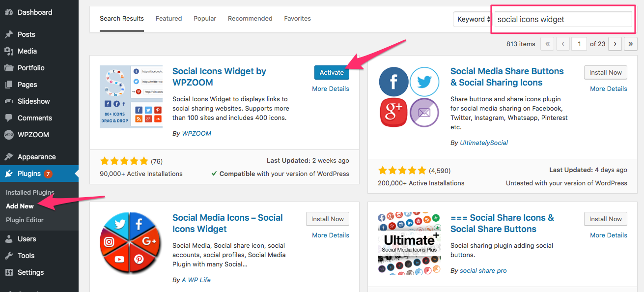644x292 pixels.
Task: Click the Portfolio folder icon
Action: (9, 68)
